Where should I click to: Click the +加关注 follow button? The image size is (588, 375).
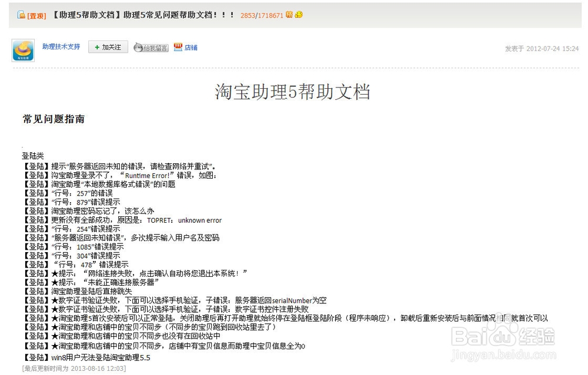pyautogui.click(x=108, y=47)
